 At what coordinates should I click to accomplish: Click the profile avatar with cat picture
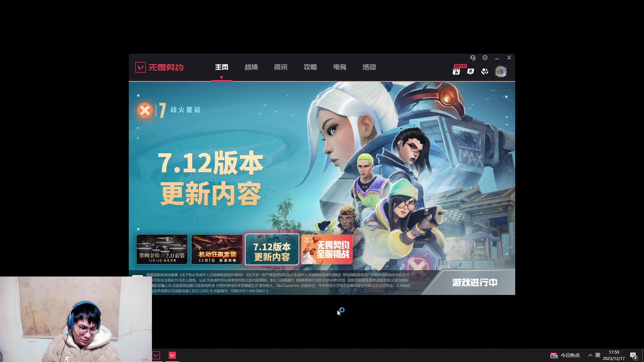point(500,71)
